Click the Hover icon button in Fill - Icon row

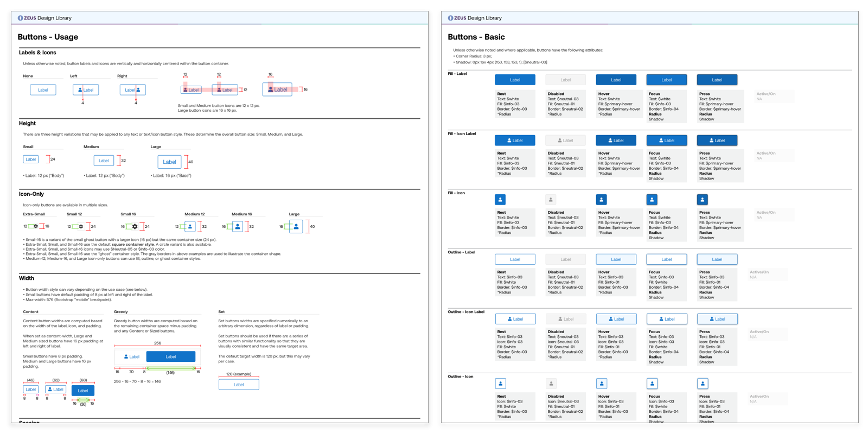coord(601,200)
